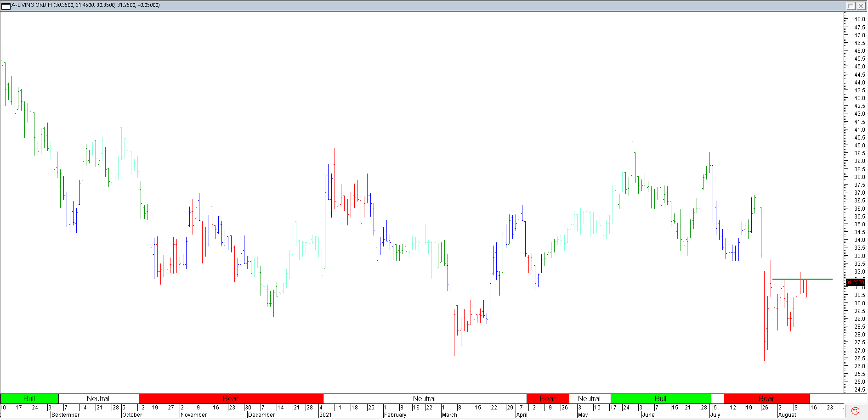
Task: Select the green horizontal line near 31.5
Action: [802, 279]
